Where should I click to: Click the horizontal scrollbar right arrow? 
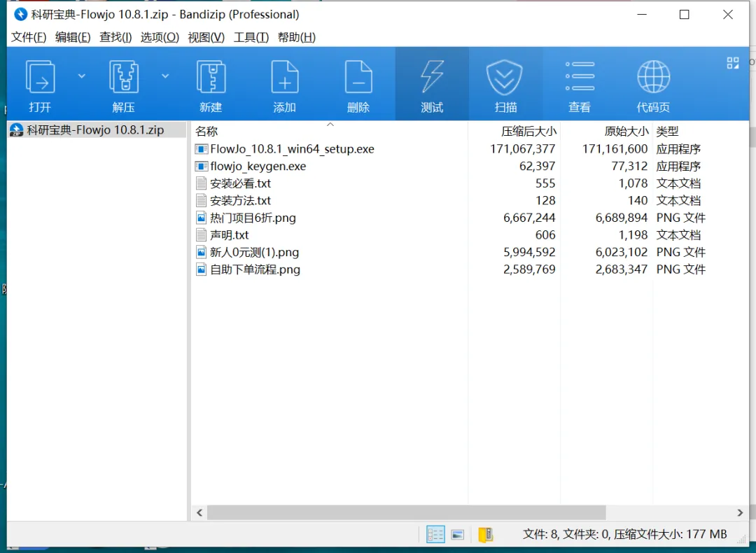740,512
